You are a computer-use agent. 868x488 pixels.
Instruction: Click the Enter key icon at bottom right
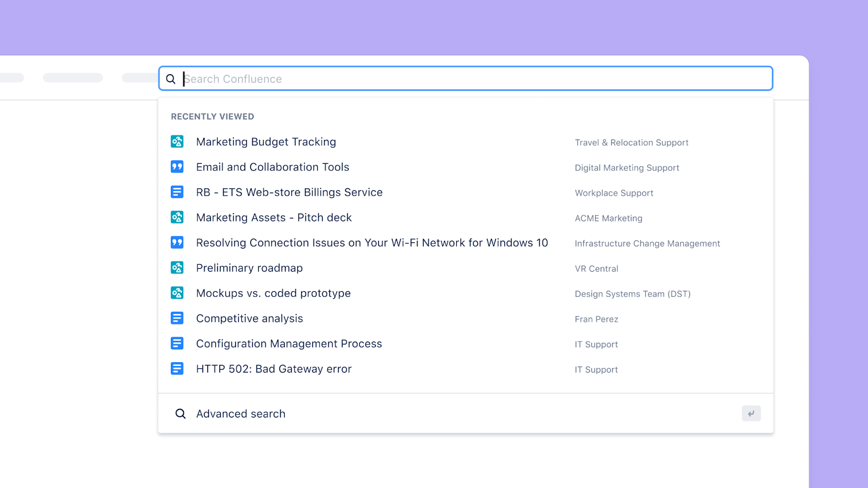(x=751, y=413)
